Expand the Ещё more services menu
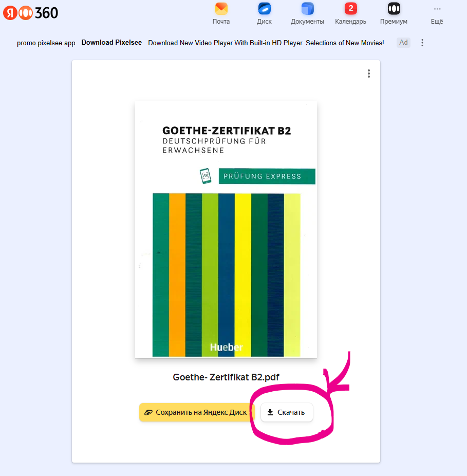This screenshot has height=476, width=467. 437,13
